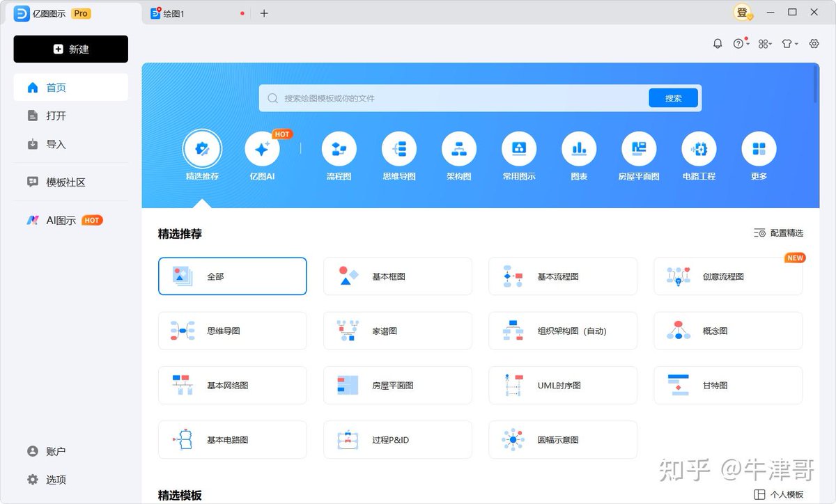
Task: Click 导入 import in the sidebar
Action: click(x=71, y=145)
